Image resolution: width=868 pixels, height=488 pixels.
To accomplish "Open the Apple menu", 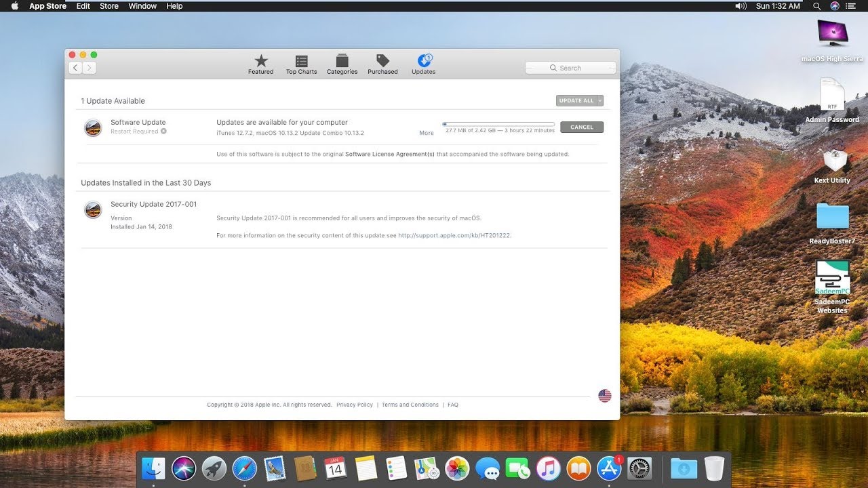I will [x=15, y=6].
